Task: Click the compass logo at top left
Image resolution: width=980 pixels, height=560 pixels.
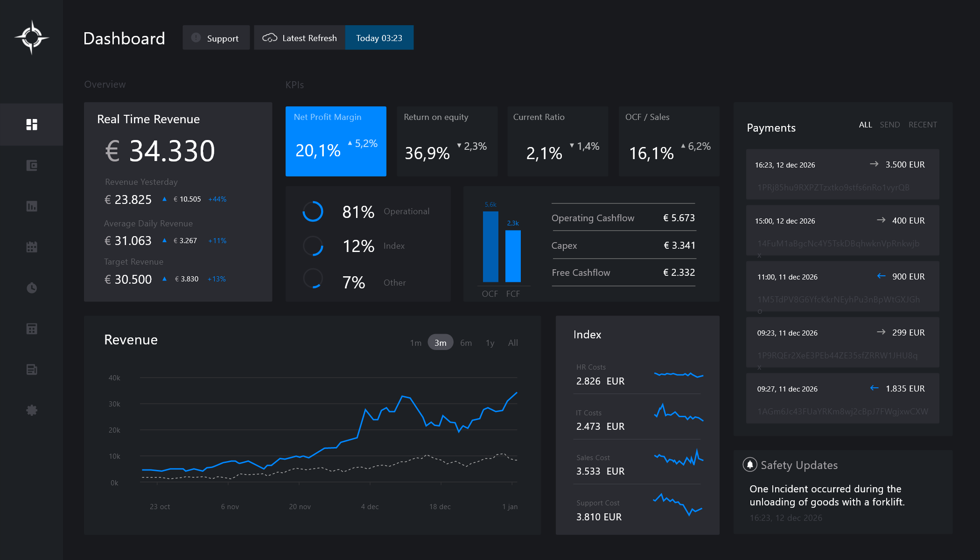Action: coord(32,37)
